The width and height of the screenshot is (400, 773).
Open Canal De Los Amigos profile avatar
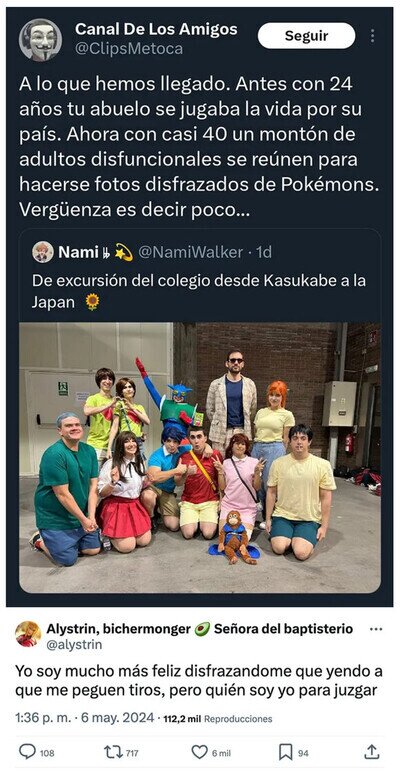point(40,39)
